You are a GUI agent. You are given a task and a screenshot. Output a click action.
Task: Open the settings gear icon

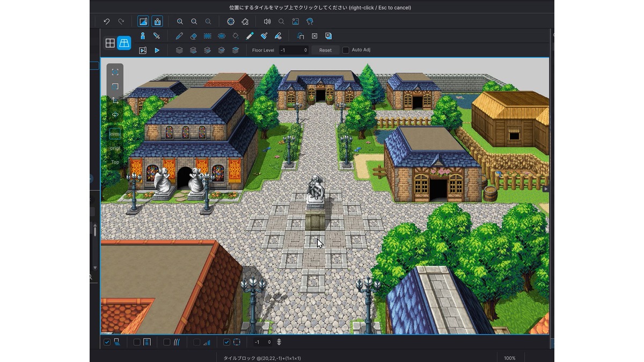pyautogui.click(x=231, y=21)
